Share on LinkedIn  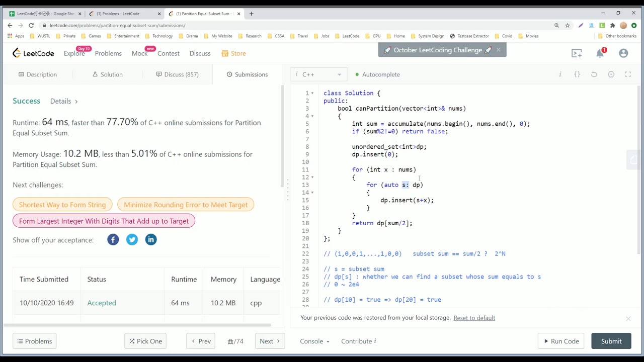click(151, 240)
